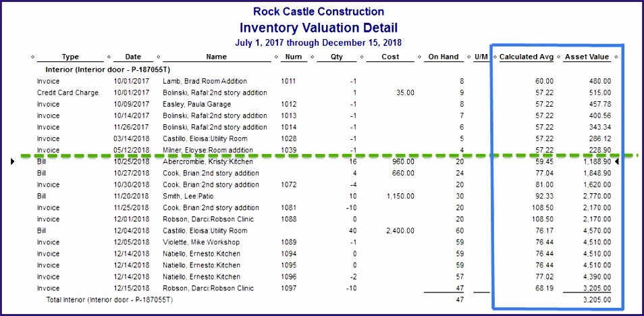Select invoice number 1072
This screenshot has height=316, width=644.
point(288,185)
